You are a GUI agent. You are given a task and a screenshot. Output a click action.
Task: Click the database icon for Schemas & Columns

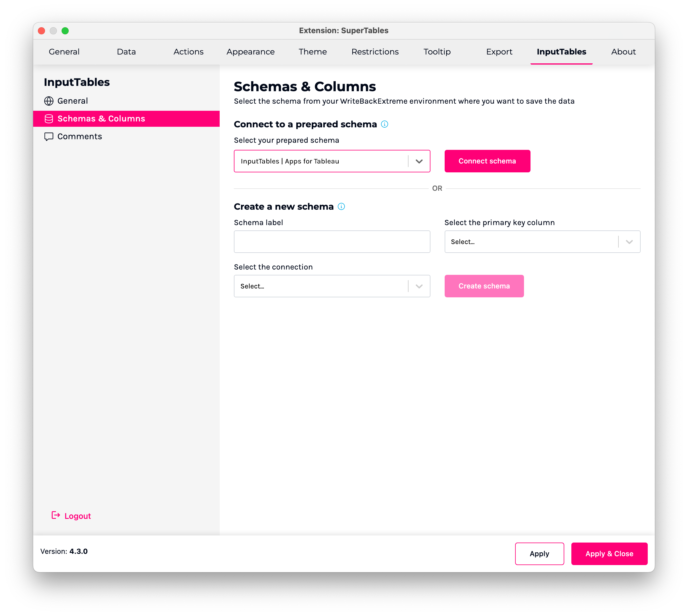click(x=49, y=119)
